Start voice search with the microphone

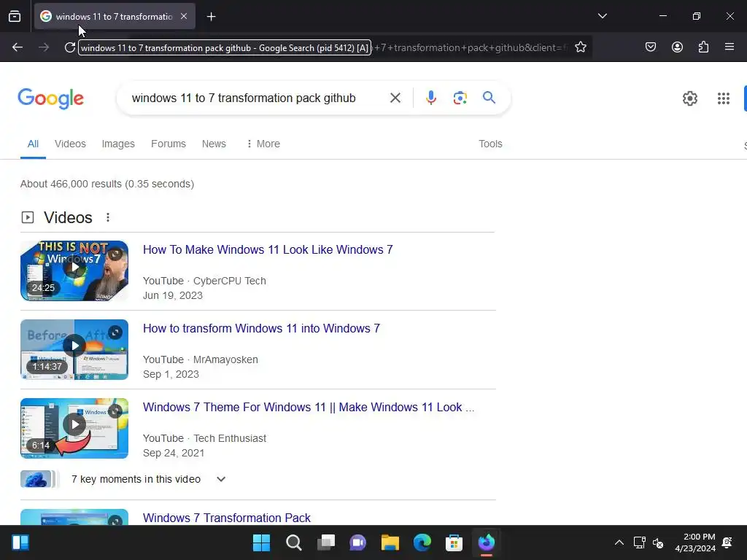tap(430, 98)
